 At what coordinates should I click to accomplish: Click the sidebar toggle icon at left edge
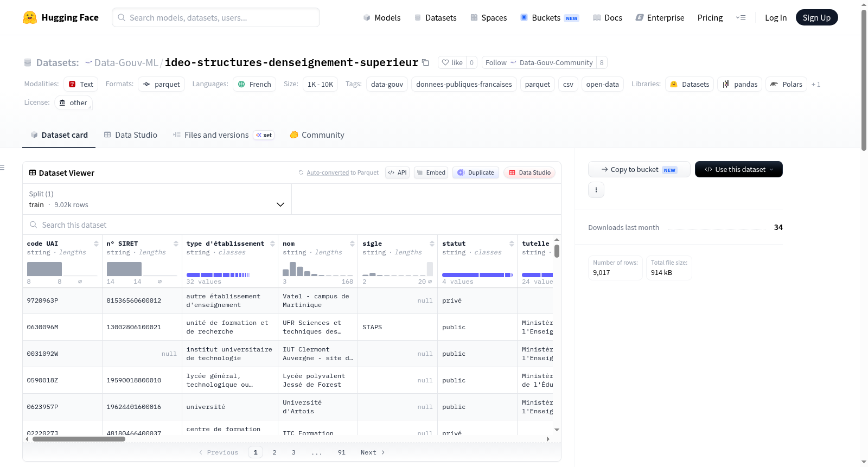click(3, 168)
